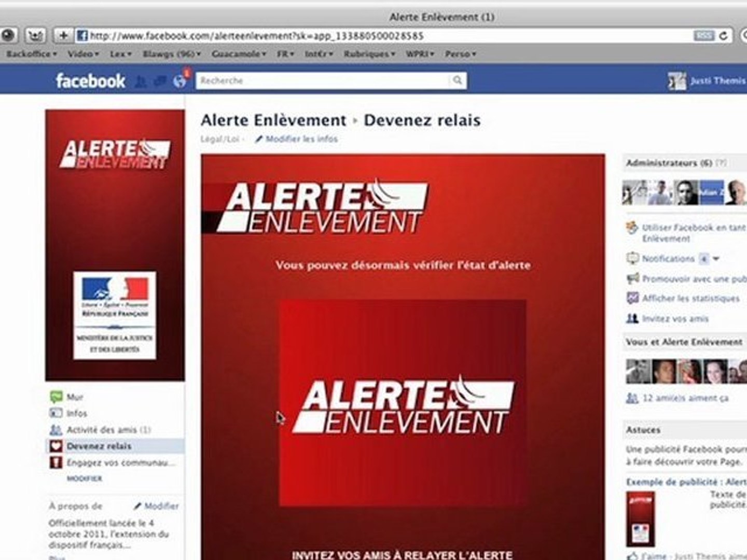
Task: Open IntEr bookmarks dropdown
Action: coord(319,54)
